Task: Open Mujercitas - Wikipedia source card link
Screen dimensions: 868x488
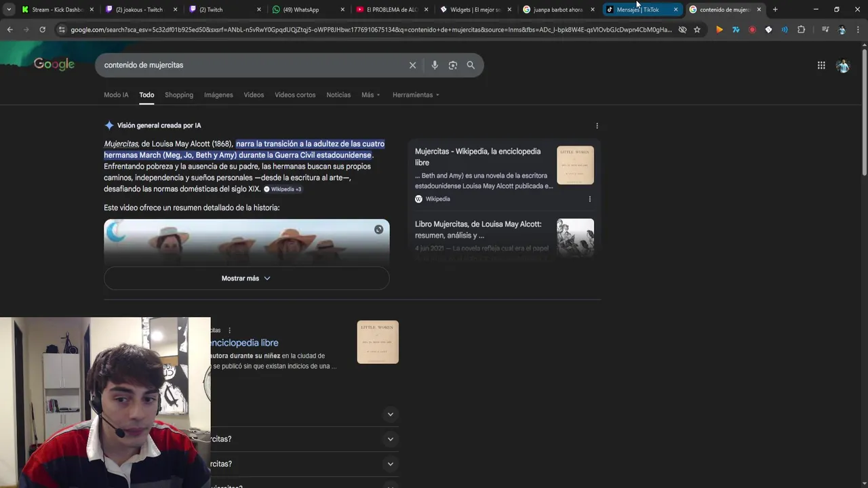Action: [x=478, y=157]
